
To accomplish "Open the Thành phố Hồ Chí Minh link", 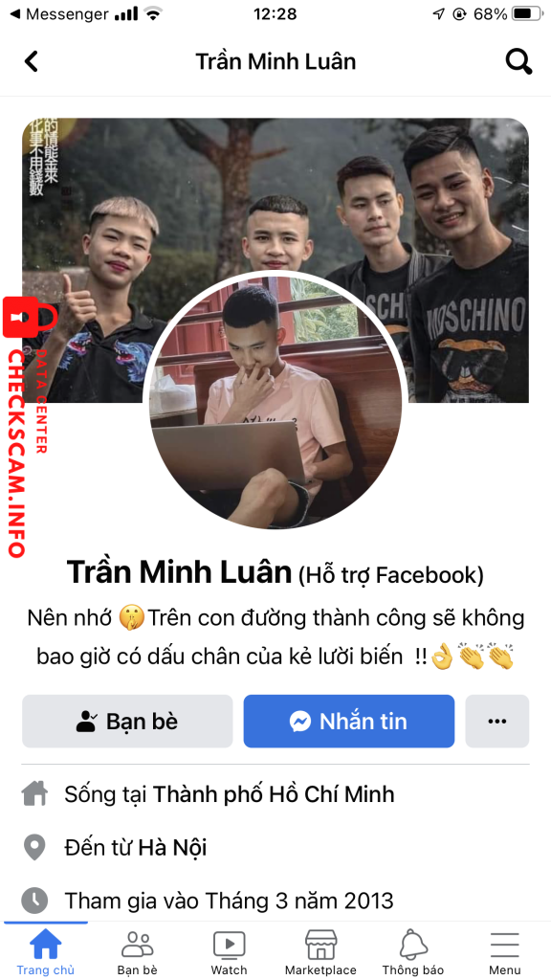I will point(274,794).
